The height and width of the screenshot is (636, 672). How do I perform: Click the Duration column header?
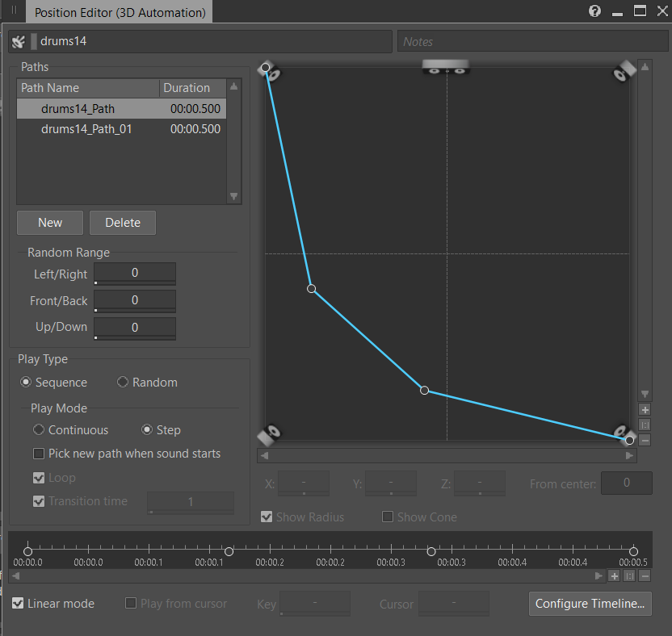point(193,88)
